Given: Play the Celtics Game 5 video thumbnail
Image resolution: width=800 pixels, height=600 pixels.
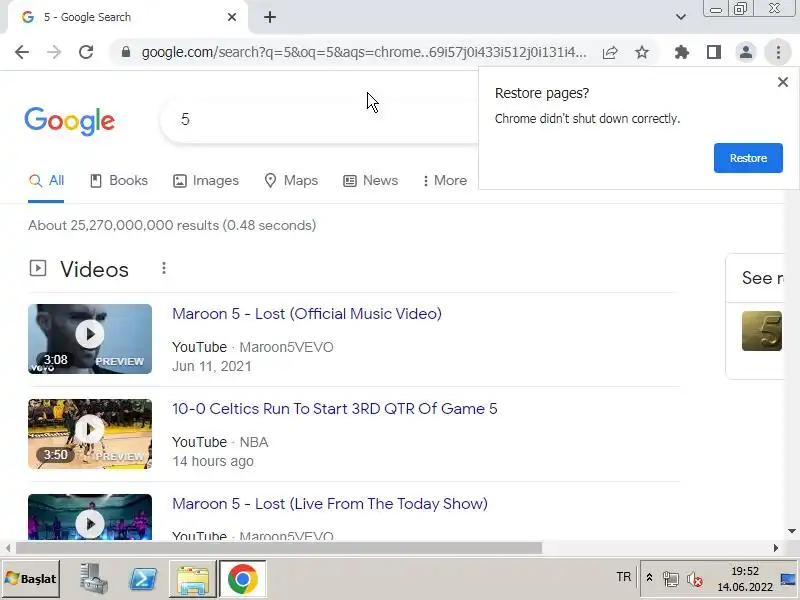Looking at the screenshot, I should coord(90,434).
